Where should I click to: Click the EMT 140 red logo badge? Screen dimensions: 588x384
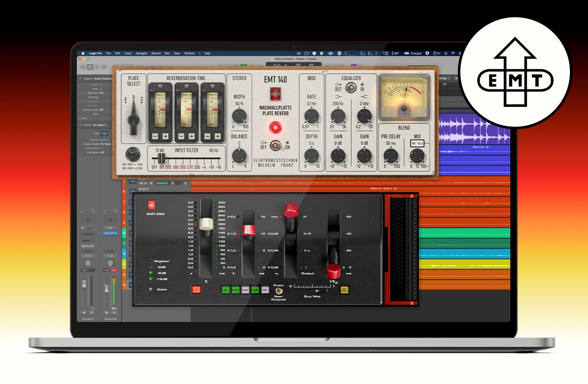[x=276, y=94]
